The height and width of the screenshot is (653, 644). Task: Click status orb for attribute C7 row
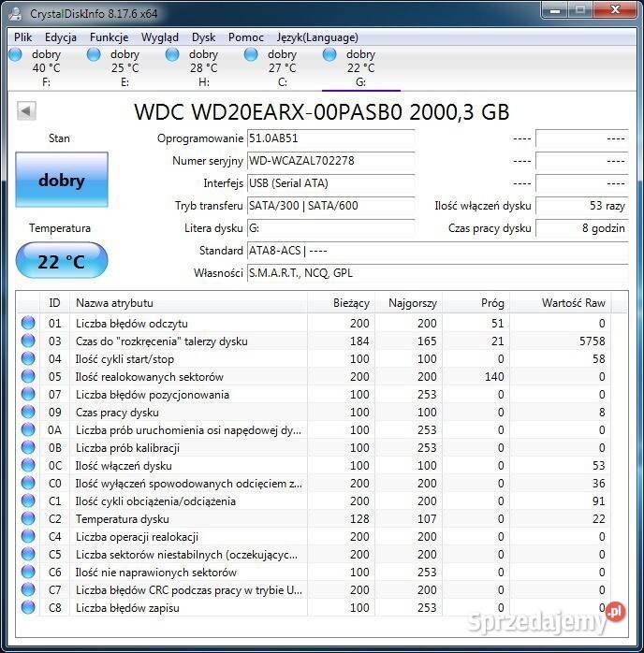(x=28, y=589)
